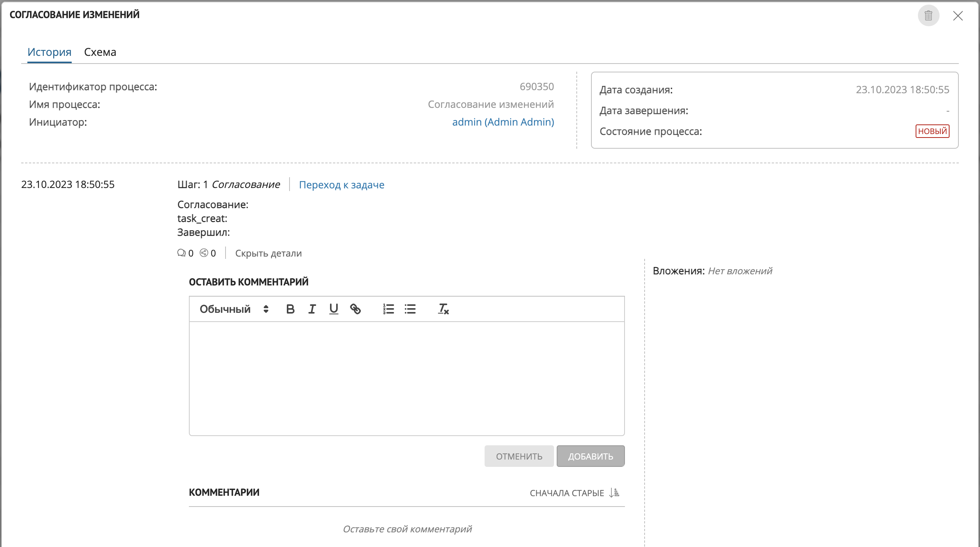Click the Согласование изменений process name value
The height and width of the screenshot is (547, 980).
coord(491,104)
